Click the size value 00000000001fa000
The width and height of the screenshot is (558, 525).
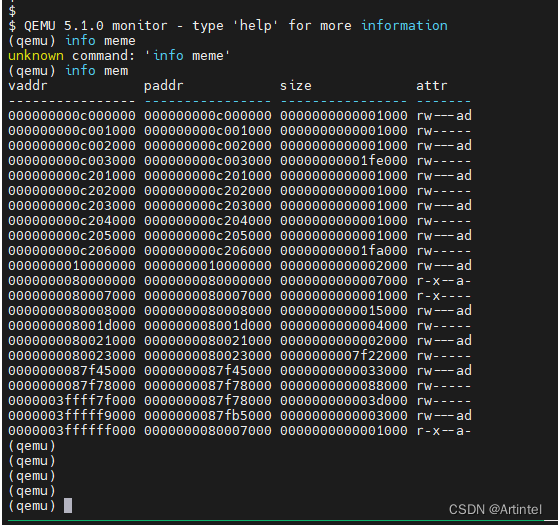coord(343,251)
